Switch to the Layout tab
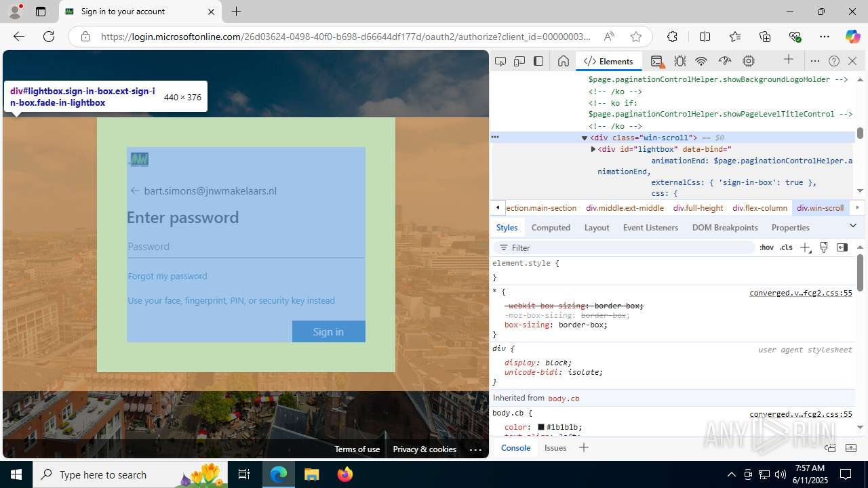 coord(597,228)
